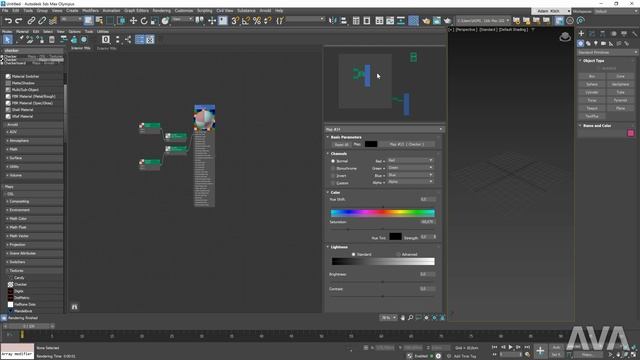This screenshot has width=640, height=360.
Task: Click the Lay Out Children icon
Action: click(128, 40)
